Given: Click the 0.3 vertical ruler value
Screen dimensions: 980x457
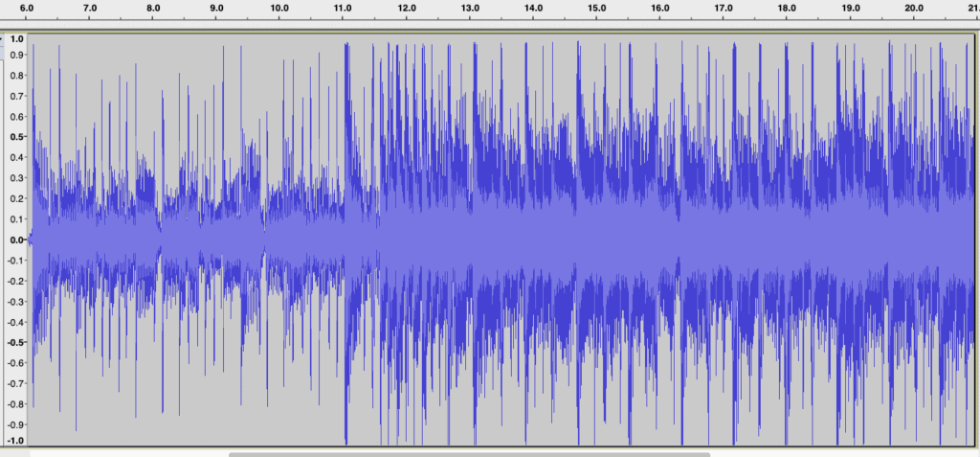Looking at the screenshot, I should [x=17, y=178].
